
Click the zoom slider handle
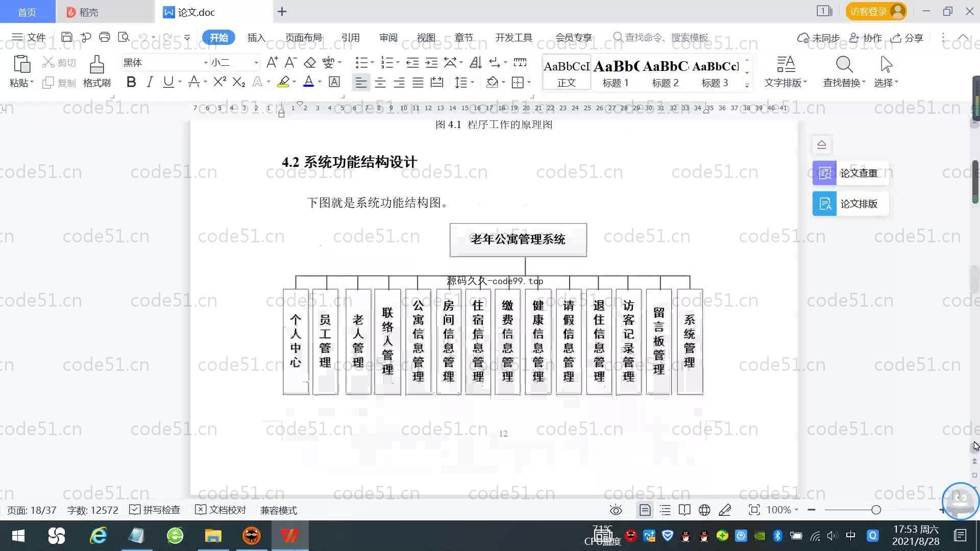point(876,510)
